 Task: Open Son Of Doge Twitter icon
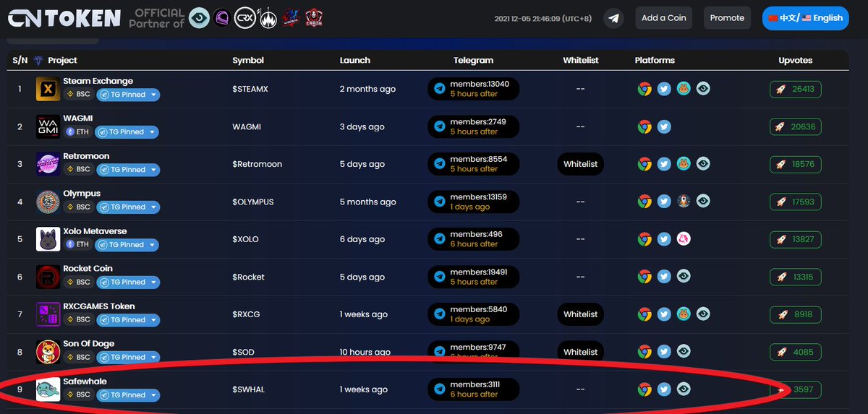664,352
